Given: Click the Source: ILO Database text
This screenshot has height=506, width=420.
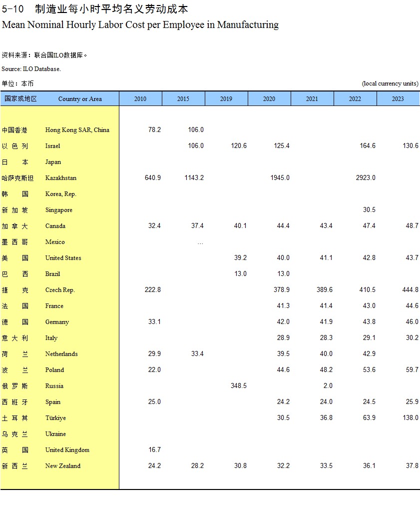Looking at the screenshot, I should coord(31,69).
